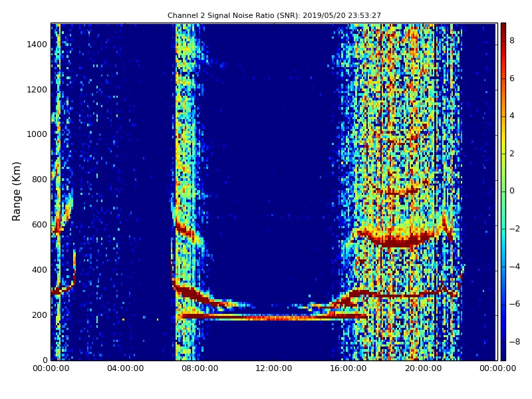Click the green middle section of the colorbar

[503, 192]
